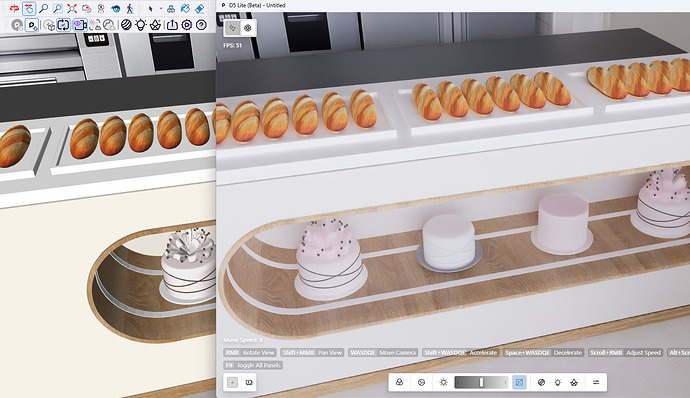
Task: Select the Zoom magnifier tool
Action: 43,8
